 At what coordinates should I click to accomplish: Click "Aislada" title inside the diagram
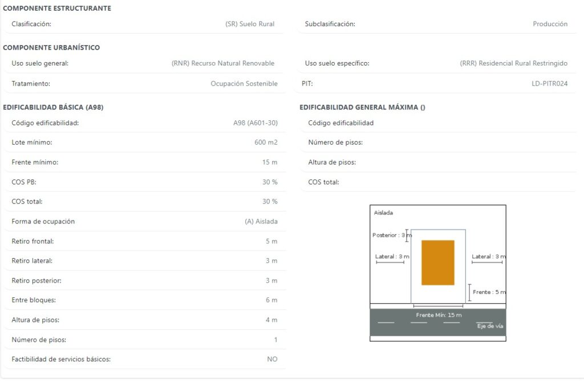point(383,213)
